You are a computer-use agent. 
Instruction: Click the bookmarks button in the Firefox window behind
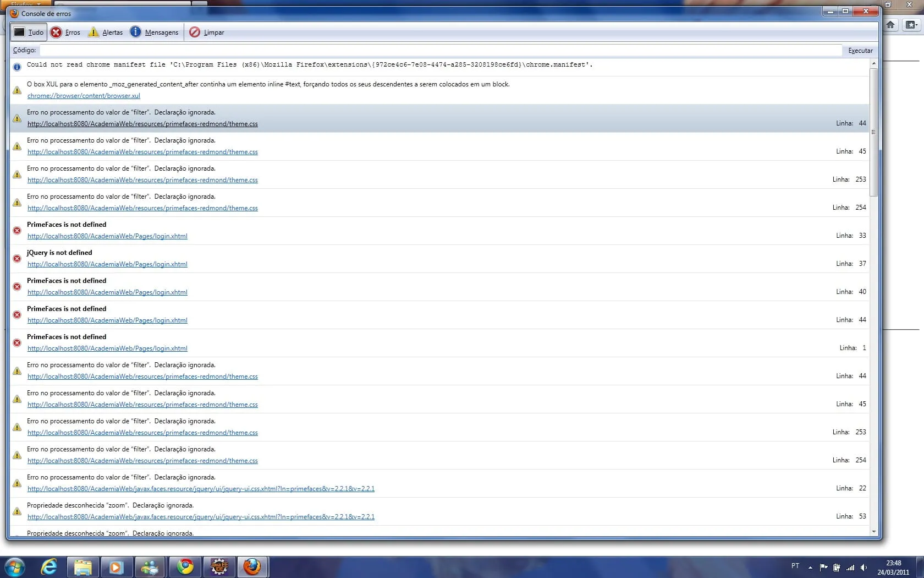click(x=911, y=25)
